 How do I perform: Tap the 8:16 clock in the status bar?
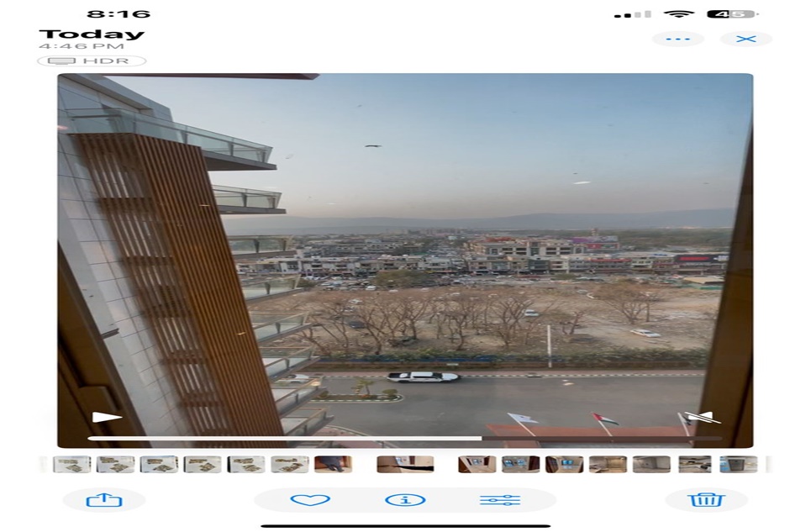click(118, 14)
